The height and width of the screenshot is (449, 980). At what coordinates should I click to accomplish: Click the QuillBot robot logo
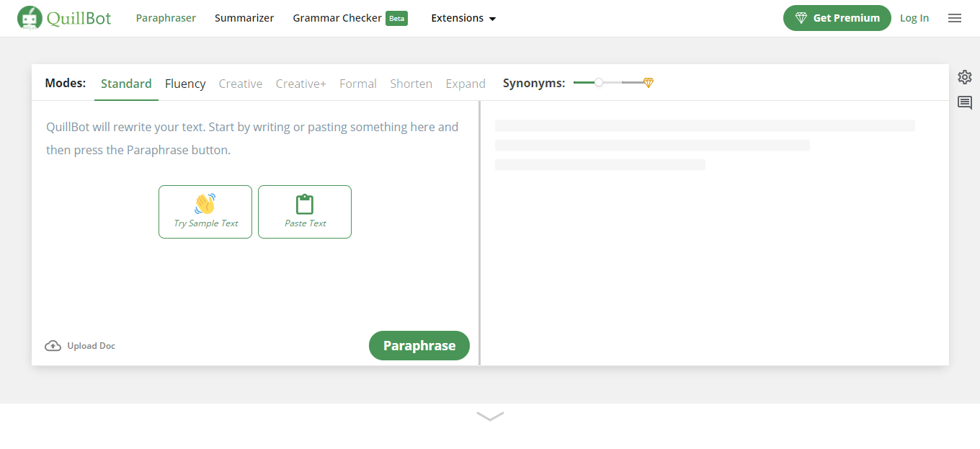pos(30,18)
